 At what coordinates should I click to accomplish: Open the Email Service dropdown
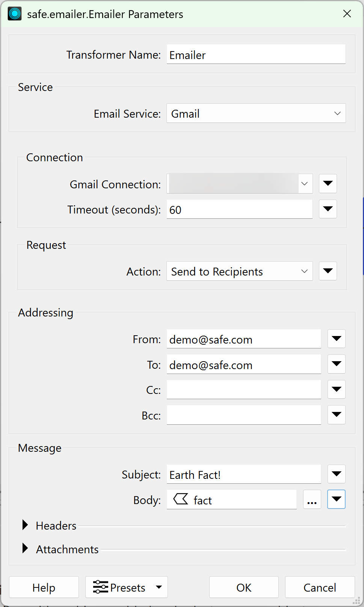256,113
